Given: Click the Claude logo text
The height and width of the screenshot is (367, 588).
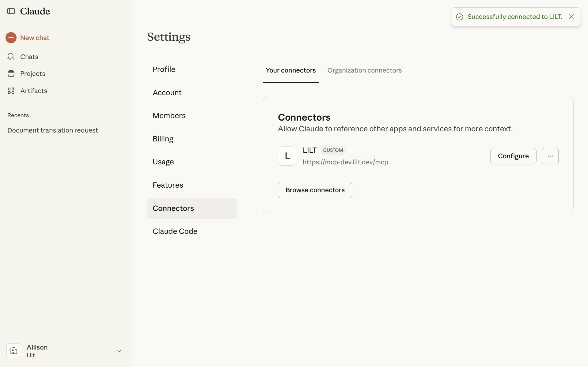Looking at the screenshot, I should pos(35,11).
